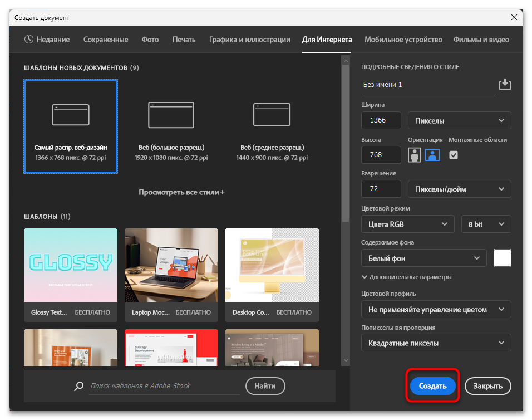Click the magnifier icon in Adobe Stock search
Image resolution: width=532 pixels, height=420 pixels.
80,386
